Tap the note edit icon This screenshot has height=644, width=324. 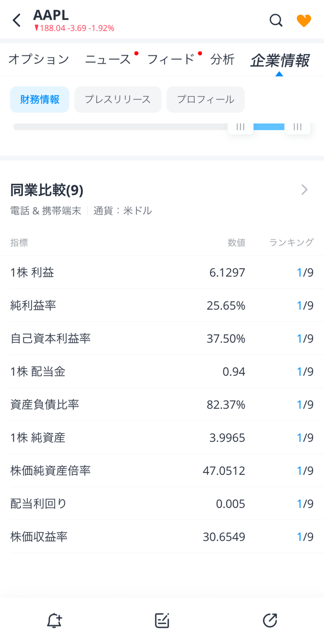pyautogui.click(x=162, y=621)
